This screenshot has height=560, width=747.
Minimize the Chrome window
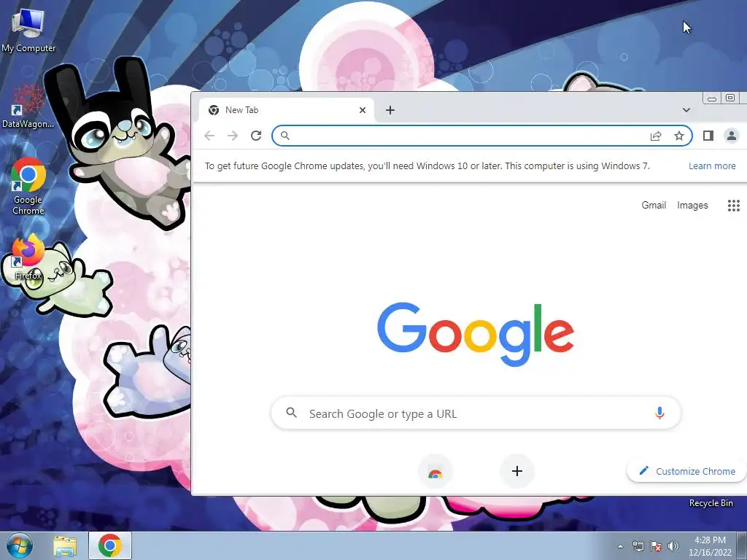coord(712,98)
